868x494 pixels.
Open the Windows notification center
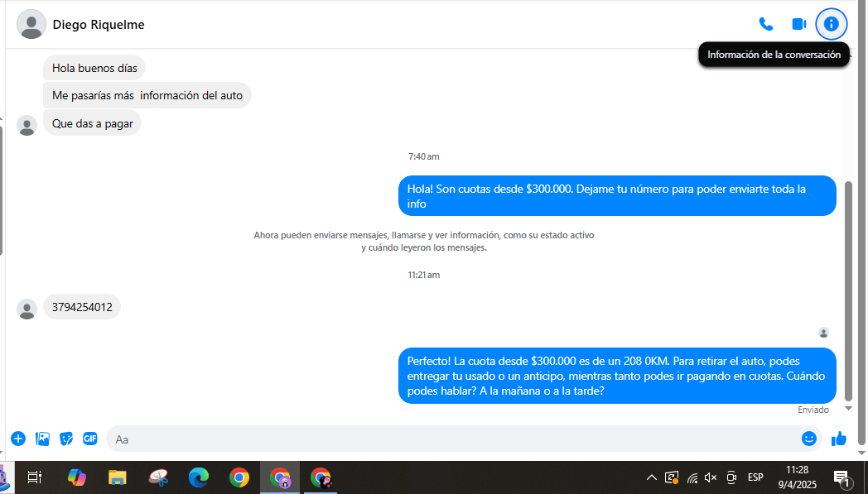[x=841, y=477]
